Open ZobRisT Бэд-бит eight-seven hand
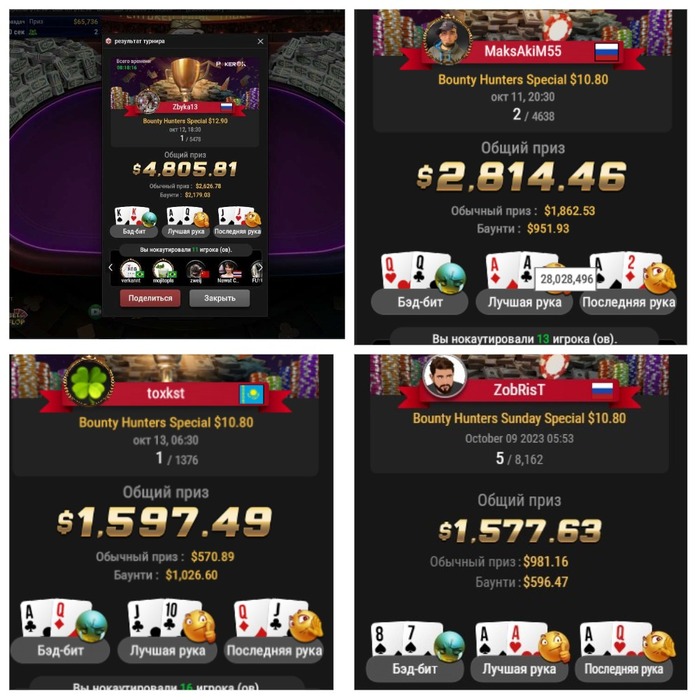The image size is (700, 700). click(415, 651)
